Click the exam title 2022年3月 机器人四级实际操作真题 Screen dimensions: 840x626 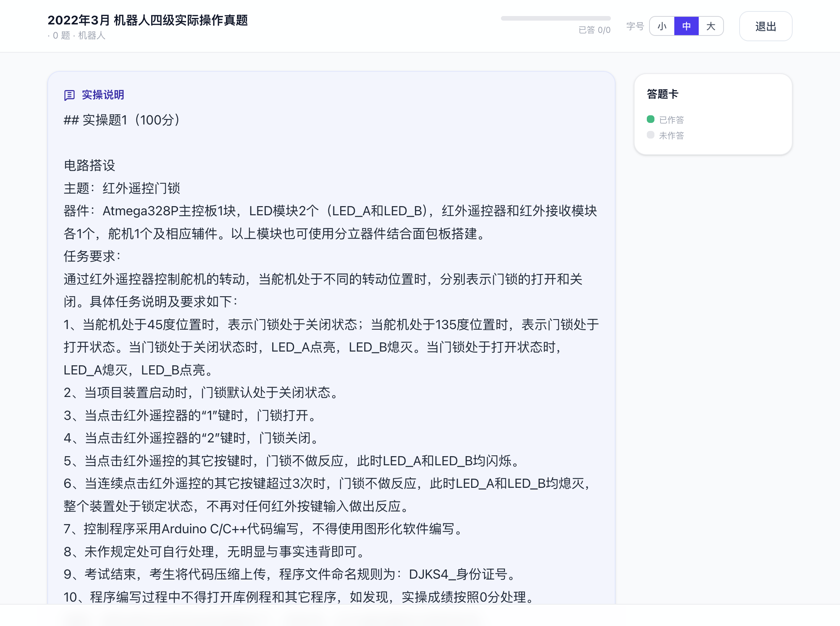pyautogui.click(x=148, y=20)
